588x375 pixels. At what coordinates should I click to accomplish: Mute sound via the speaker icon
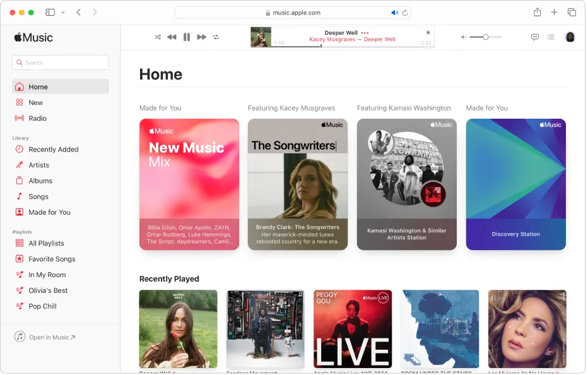point(465,37)
